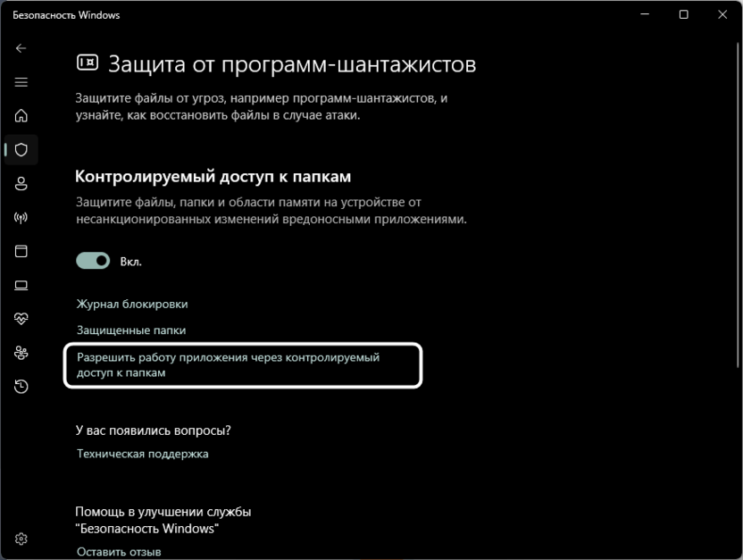Open App and browser control icon
The width and height of the screenshot is (743, 560).
pos(21,251)
